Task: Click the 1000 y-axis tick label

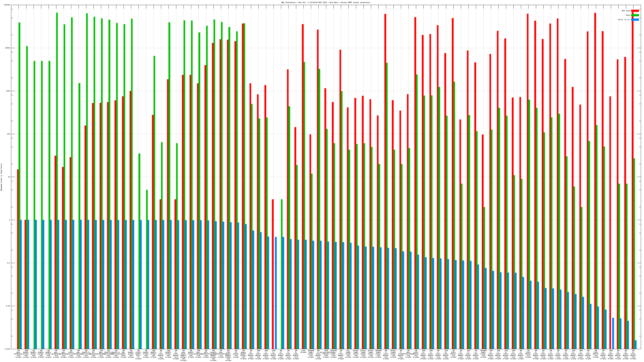Action: (x=8, y=91)
